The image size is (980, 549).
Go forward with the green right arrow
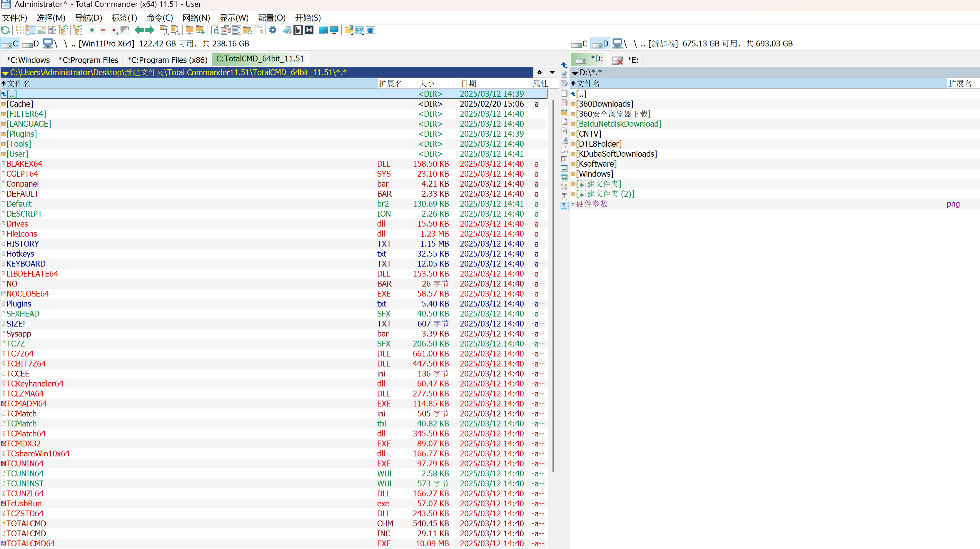(x=150, y=30)
